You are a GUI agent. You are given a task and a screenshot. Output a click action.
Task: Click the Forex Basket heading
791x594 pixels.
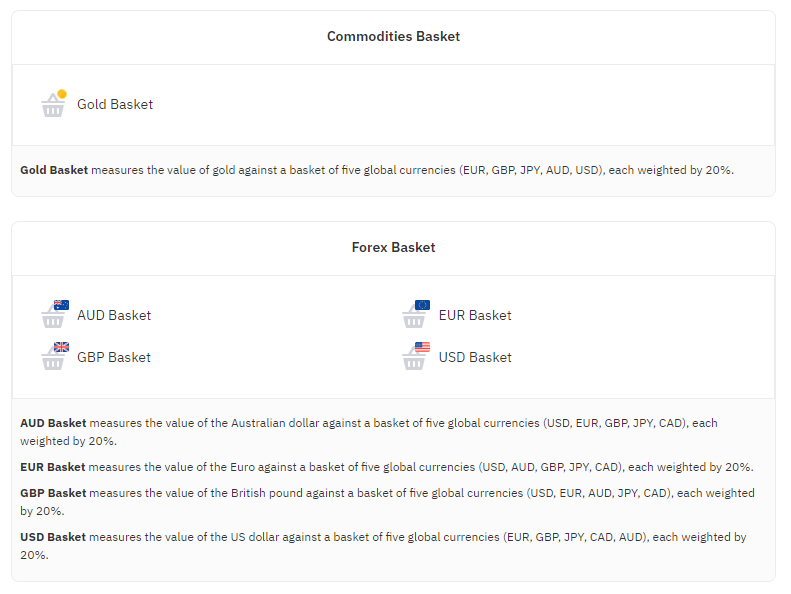(393, 247)
